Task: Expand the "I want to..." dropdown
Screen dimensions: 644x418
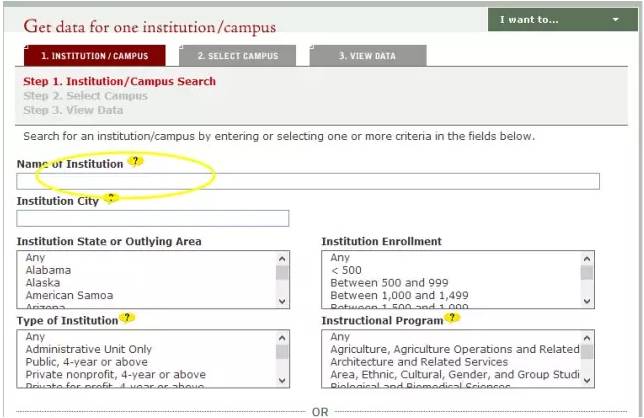Action: 563,20
